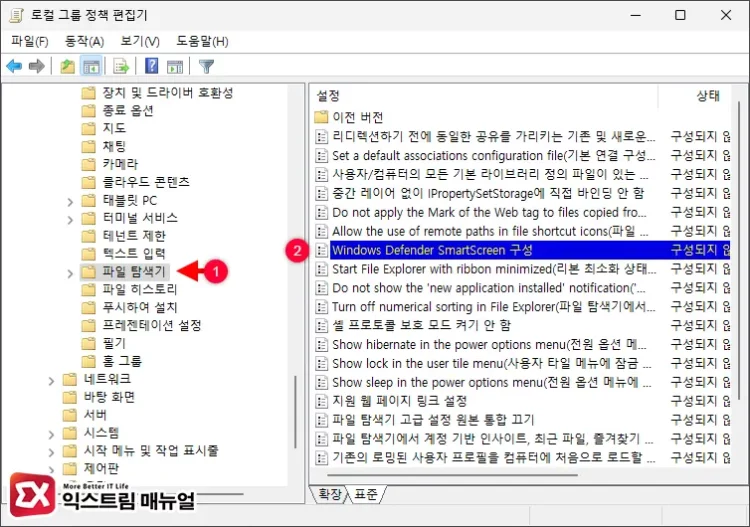Click folder icon of 카메라
Screen dimensions: 750x527
tap(88, 164)
